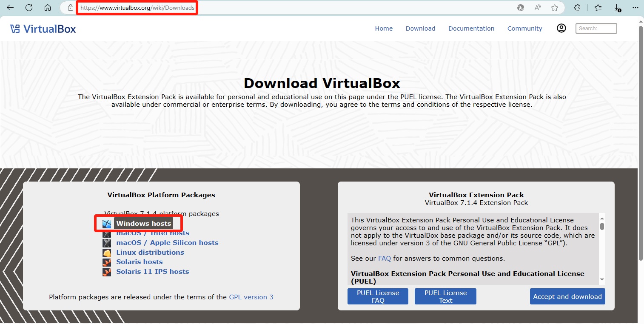644x324 pixels.
Task: Click the VirtualBox logo
Action: (x=43, y=29)
